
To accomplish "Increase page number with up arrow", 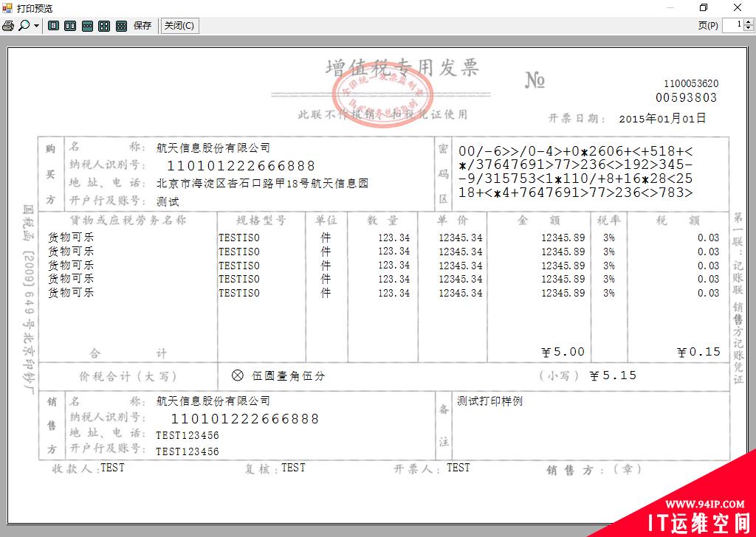I will (x=749, y=22).
